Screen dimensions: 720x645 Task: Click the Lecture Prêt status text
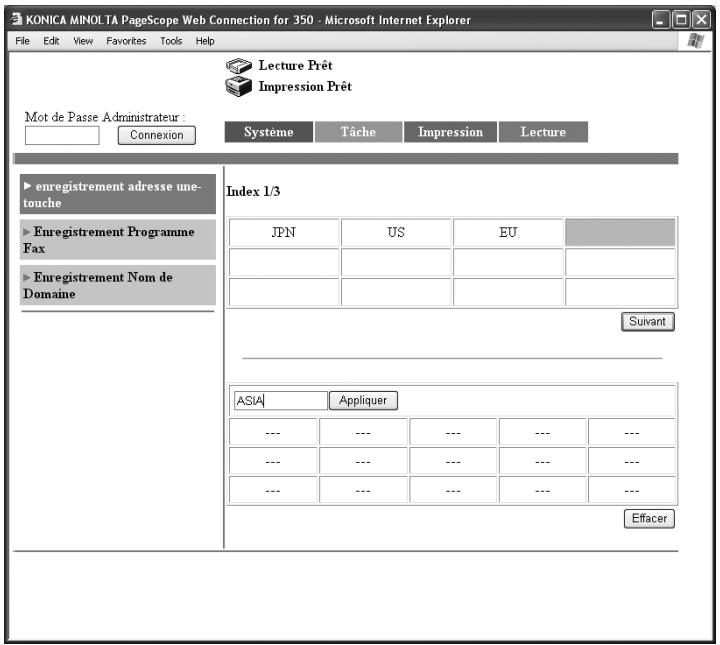[295, 65]
